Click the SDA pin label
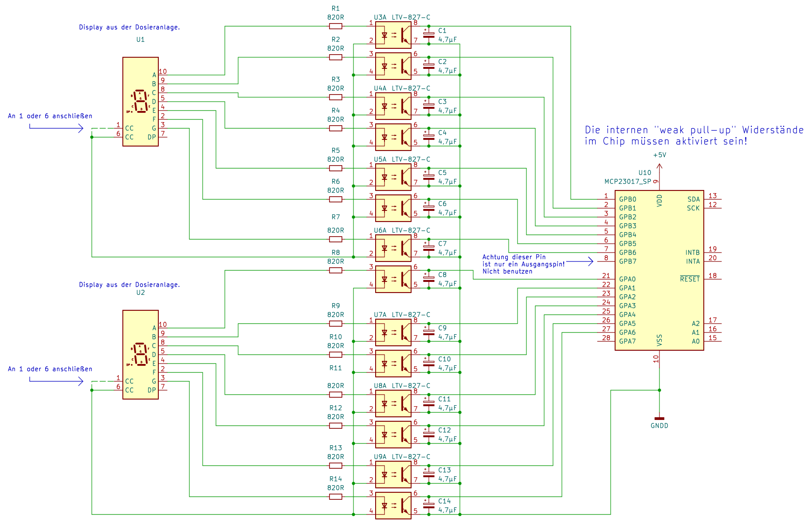 click(x=694, y=199)
